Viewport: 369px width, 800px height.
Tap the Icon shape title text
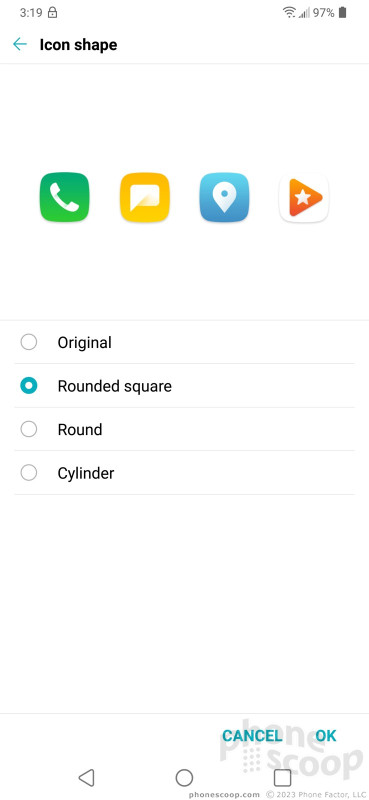(79, 45)
